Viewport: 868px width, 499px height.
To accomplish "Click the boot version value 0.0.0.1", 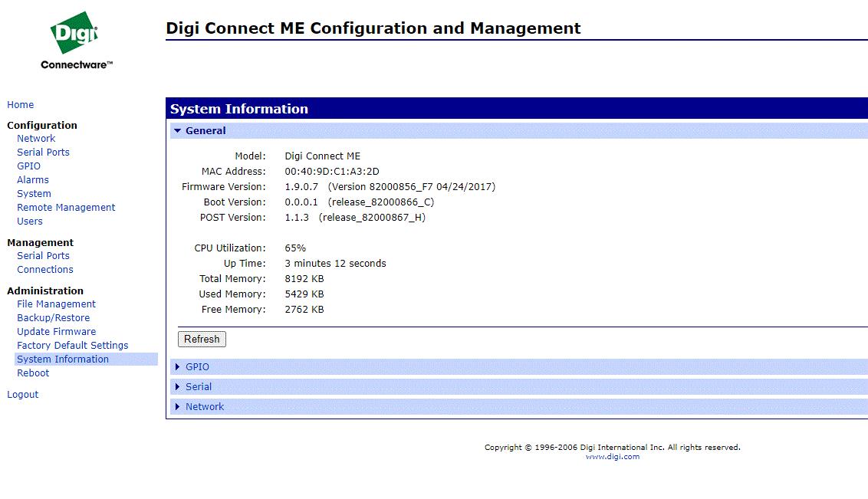I will [301, 202].
